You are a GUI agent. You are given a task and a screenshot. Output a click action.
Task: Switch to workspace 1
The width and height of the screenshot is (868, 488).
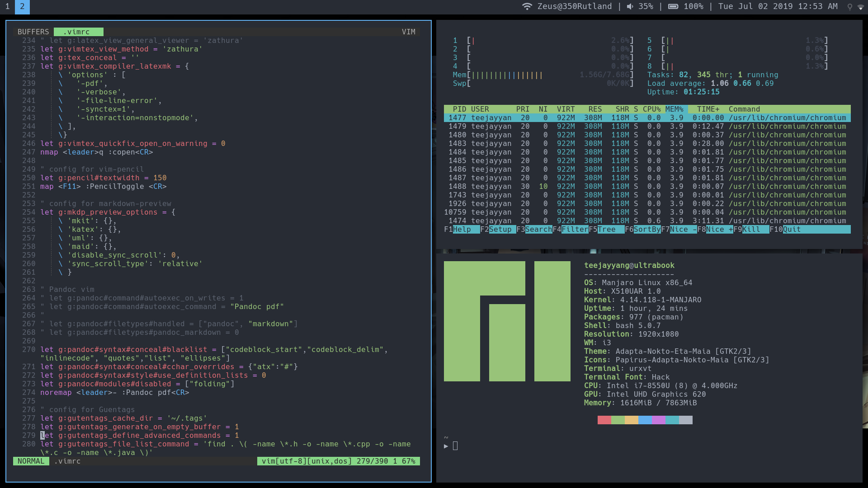[7, 6]
